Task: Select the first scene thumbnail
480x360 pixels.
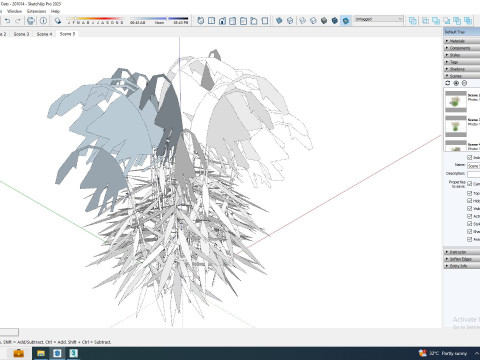Action: click(456, 101)
